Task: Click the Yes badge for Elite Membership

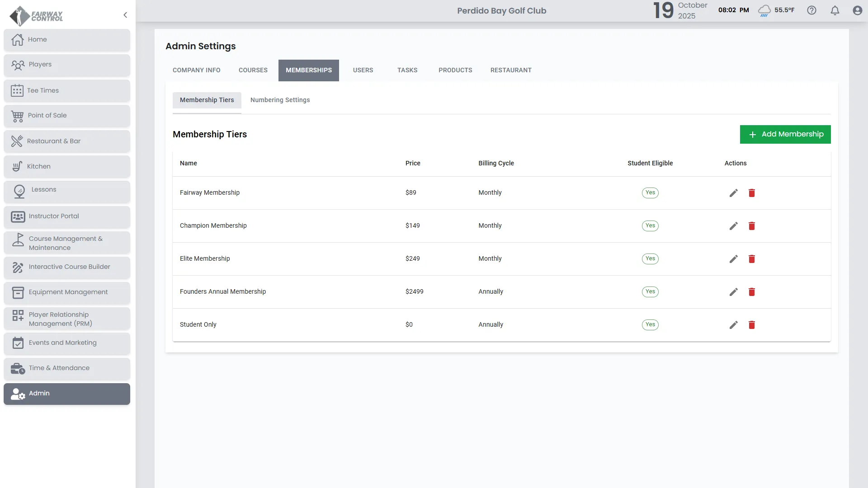Action: click(x=650, y=258)
